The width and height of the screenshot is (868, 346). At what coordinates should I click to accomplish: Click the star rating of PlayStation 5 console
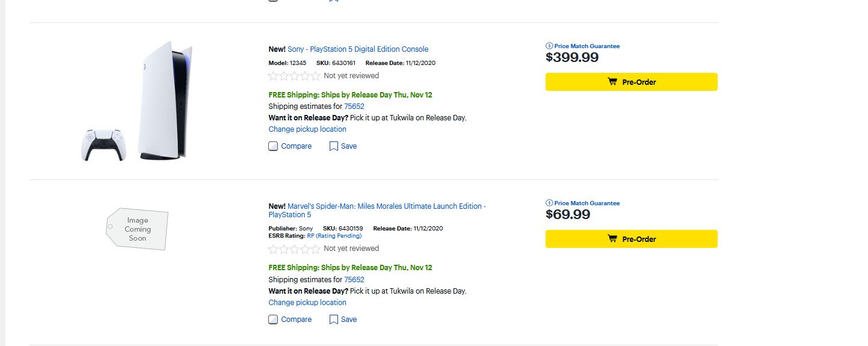[294, 76]
